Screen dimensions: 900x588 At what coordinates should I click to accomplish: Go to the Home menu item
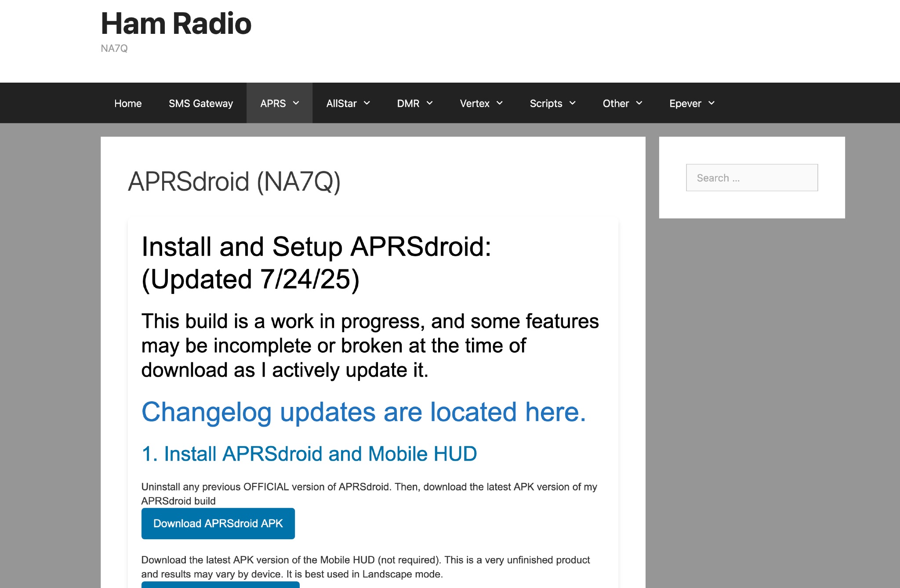click(128, 103)
